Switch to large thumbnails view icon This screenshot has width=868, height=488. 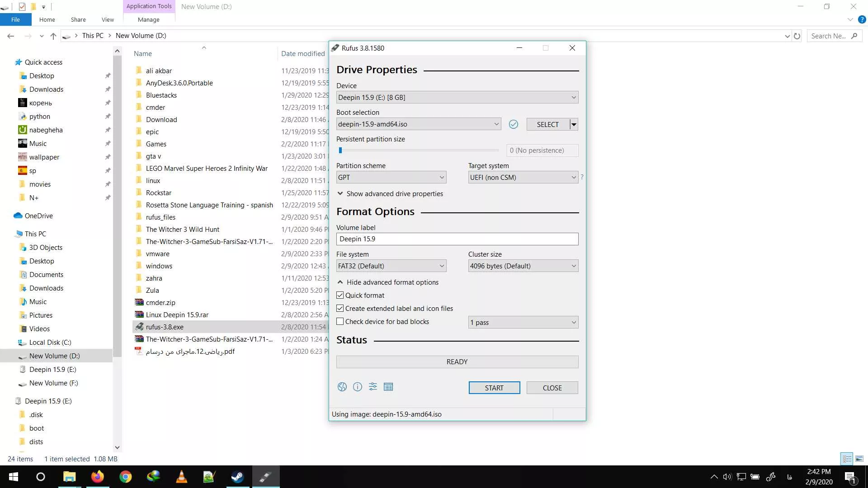[859, 459]
